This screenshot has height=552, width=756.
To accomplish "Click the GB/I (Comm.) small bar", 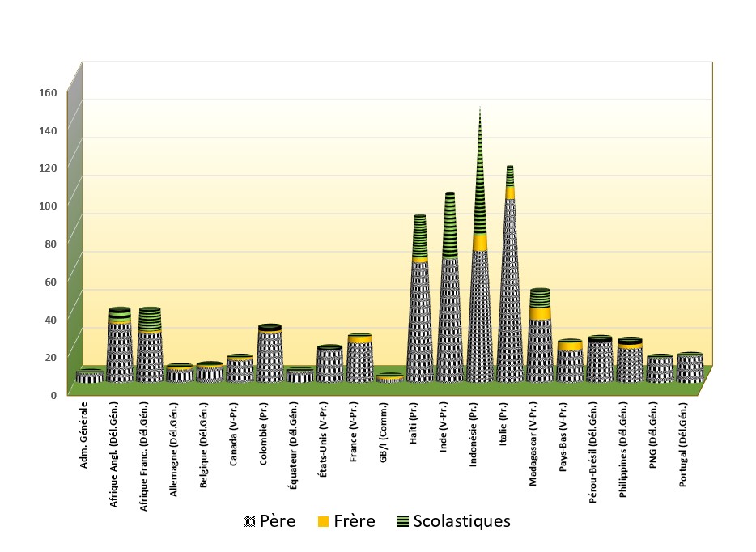I will (390, 378).
